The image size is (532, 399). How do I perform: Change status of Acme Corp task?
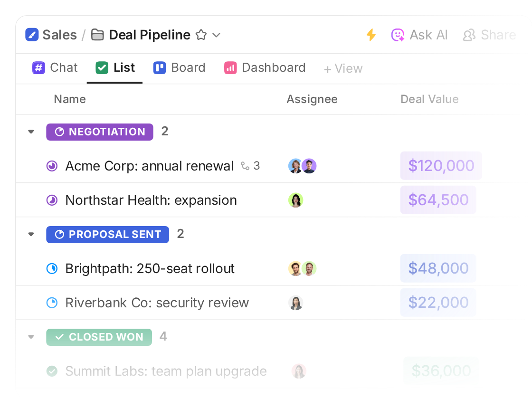click(x=52, y=166)
